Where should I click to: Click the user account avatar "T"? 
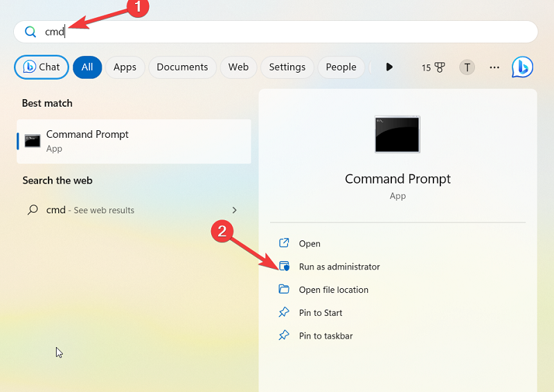point(467,67)
